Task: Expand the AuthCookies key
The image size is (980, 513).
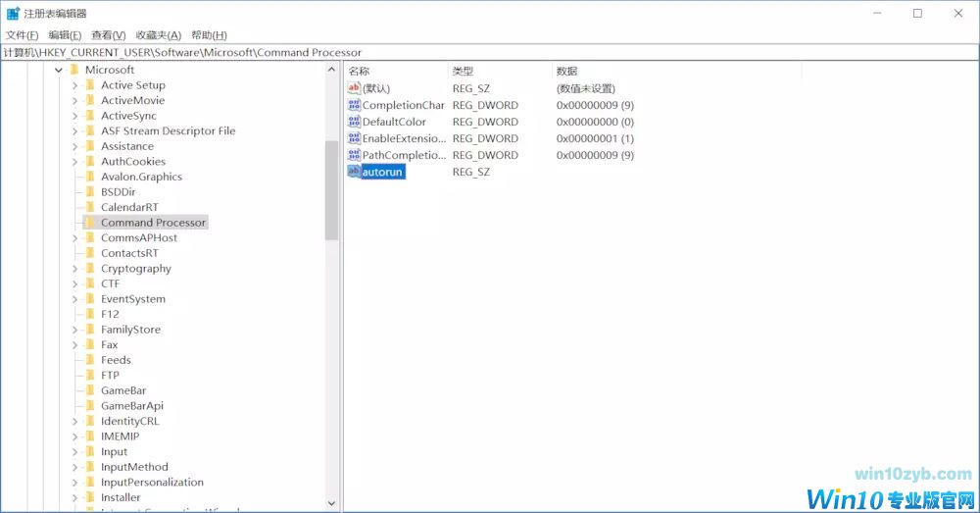Action: (74, 162)
